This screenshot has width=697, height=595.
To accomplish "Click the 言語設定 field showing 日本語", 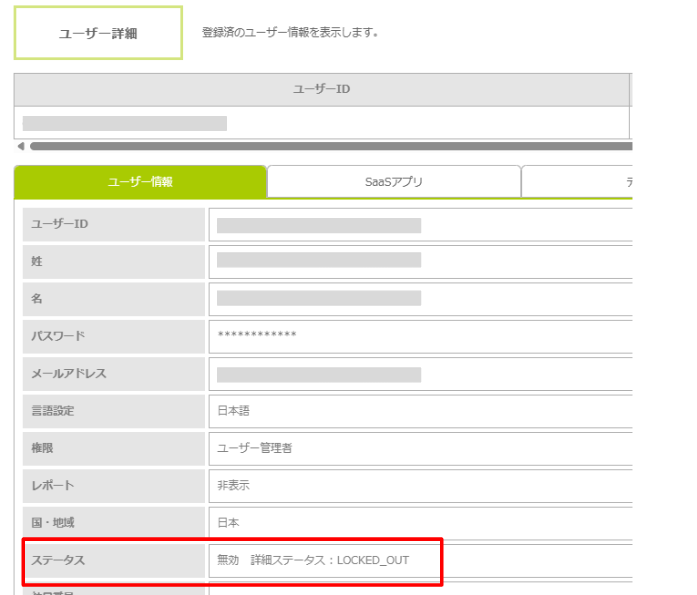I will (x=420, y=411).
